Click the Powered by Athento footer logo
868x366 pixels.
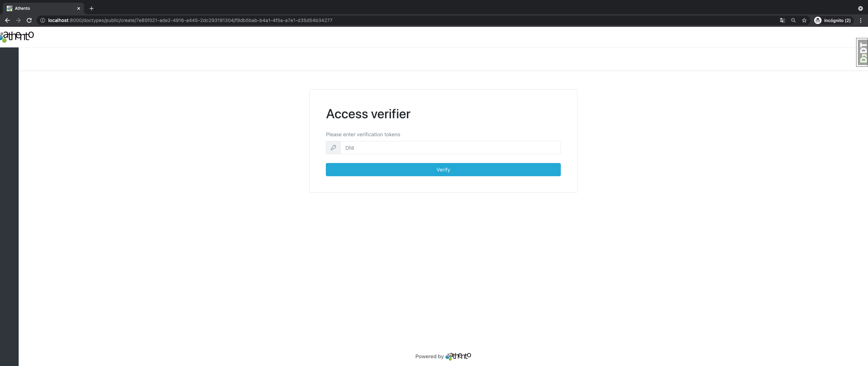pos(458,356)
